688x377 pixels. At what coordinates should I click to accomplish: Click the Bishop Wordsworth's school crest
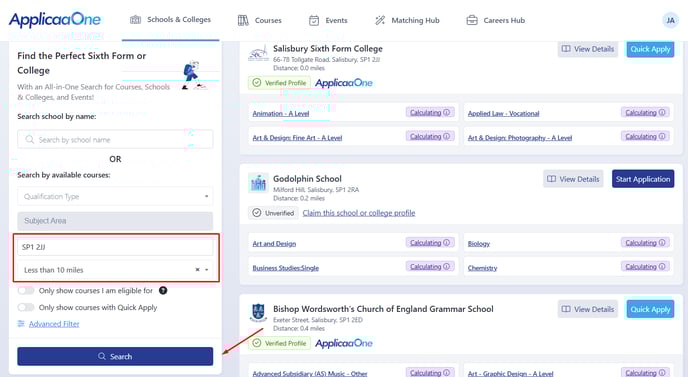[258, 312]
